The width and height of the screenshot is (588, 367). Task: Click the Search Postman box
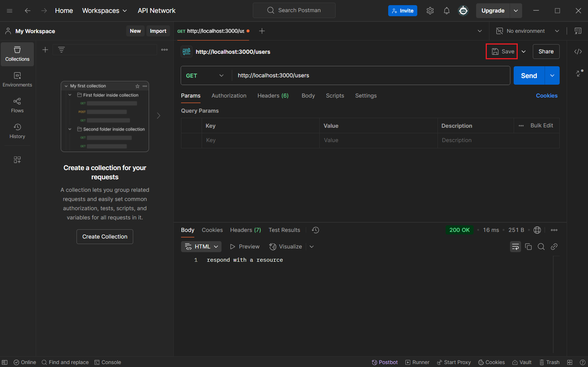(x=294, y=10)
